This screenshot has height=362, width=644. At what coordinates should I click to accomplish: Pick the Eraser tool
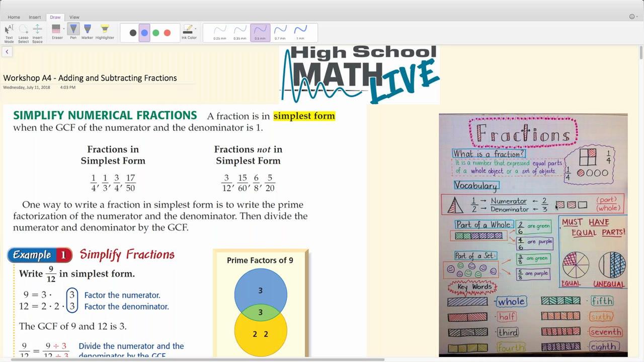coord(56,32)
